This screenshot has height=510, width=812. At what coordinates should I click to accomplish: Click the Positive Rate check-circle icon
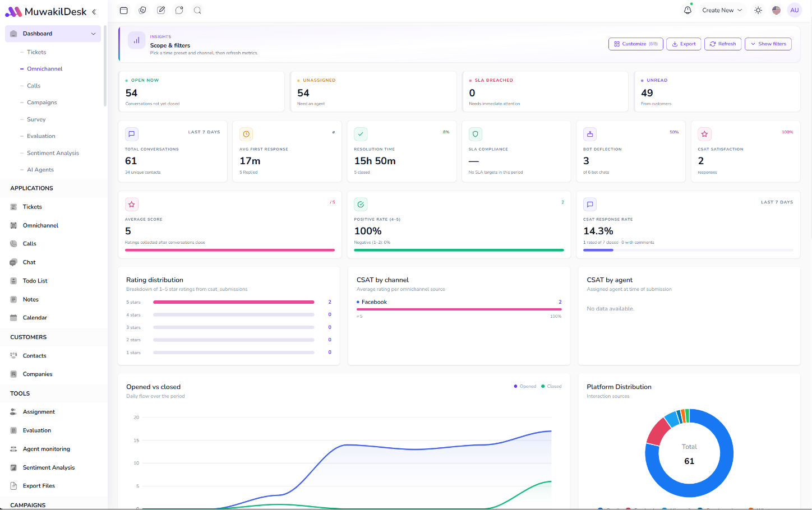361,204
